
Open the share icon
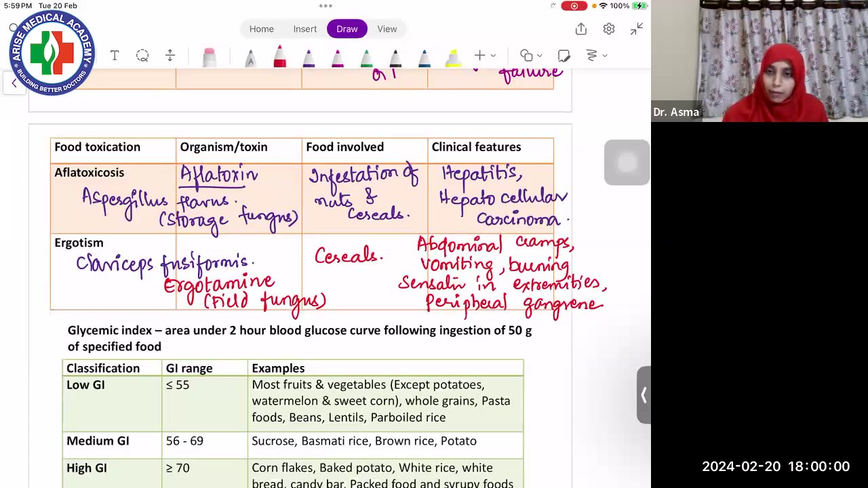[581, 29]
